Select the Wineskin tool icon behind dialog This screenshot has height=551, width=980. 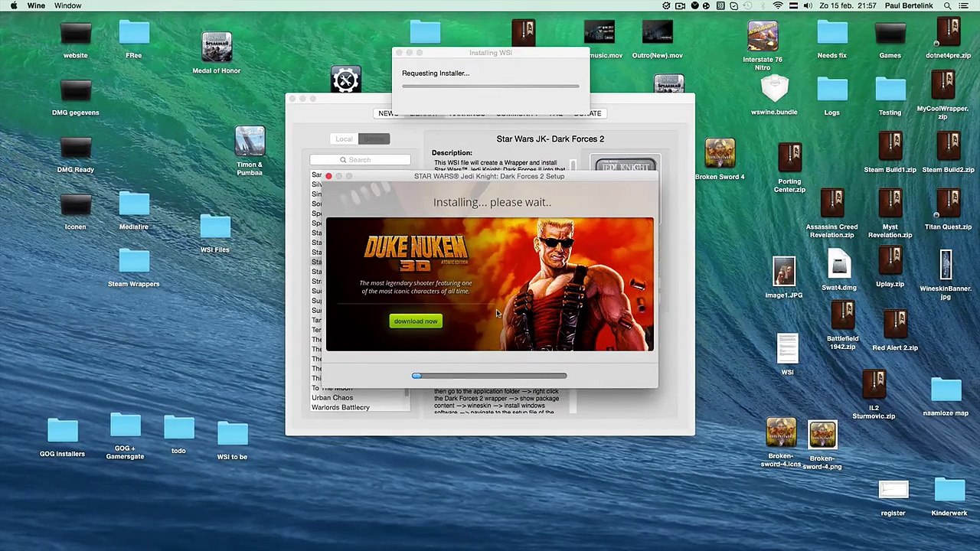coord(345,80)
